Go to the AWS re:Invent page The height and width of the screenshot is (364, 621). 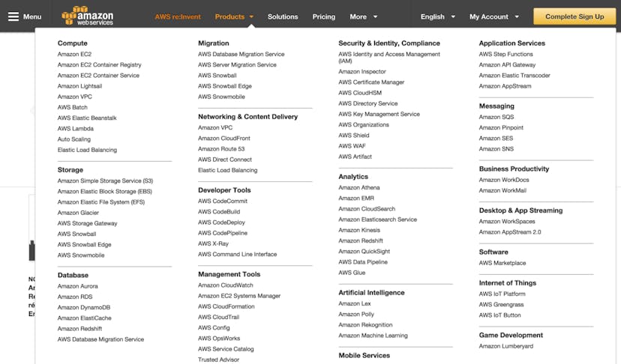pos(178,16)
